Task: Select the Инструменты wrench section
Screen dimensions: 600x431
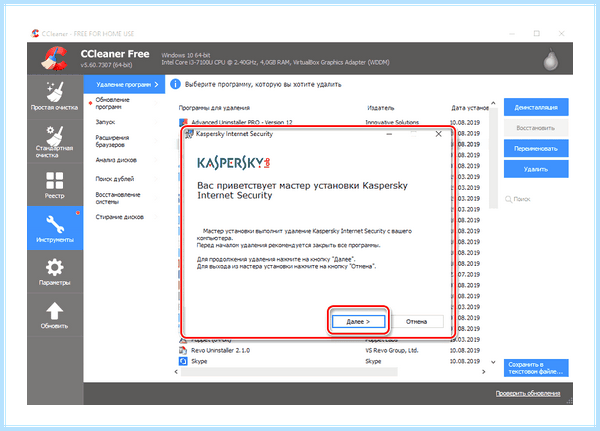Action: click(55, 228)
